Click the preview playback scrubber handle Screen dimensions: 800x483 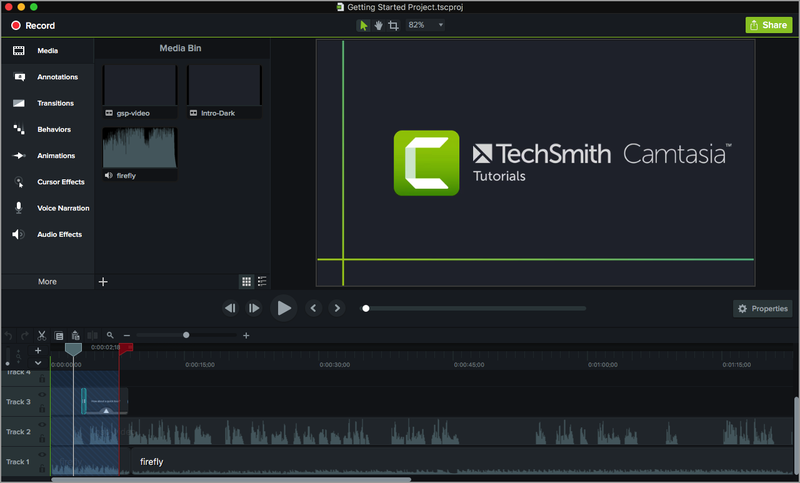click(366, 309)
